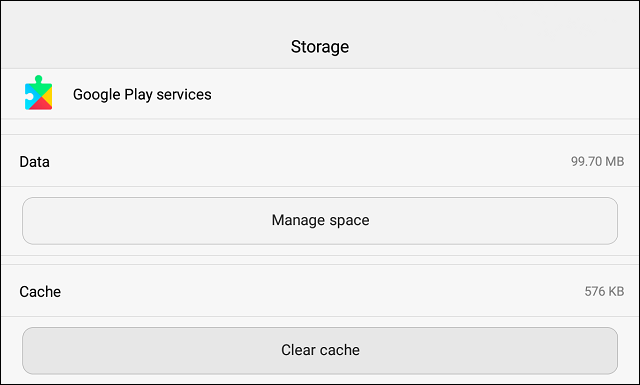
Task: Click the Google Play services puzzle icon
Action: (38, 93)
